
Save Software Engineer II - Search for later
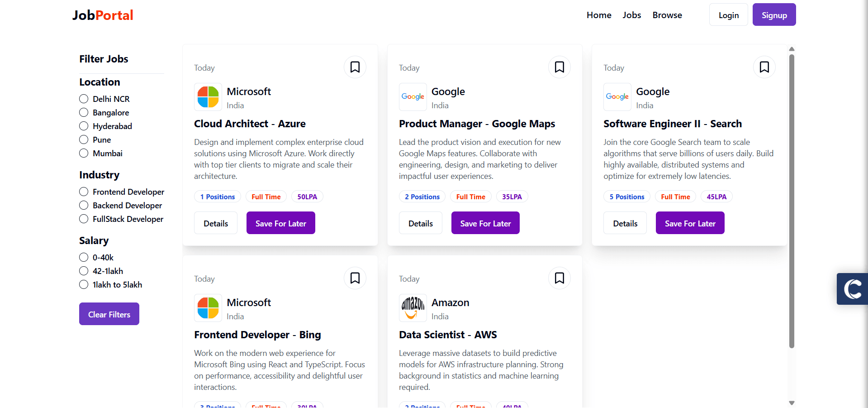pyautogui.click(x=690, y=223)
